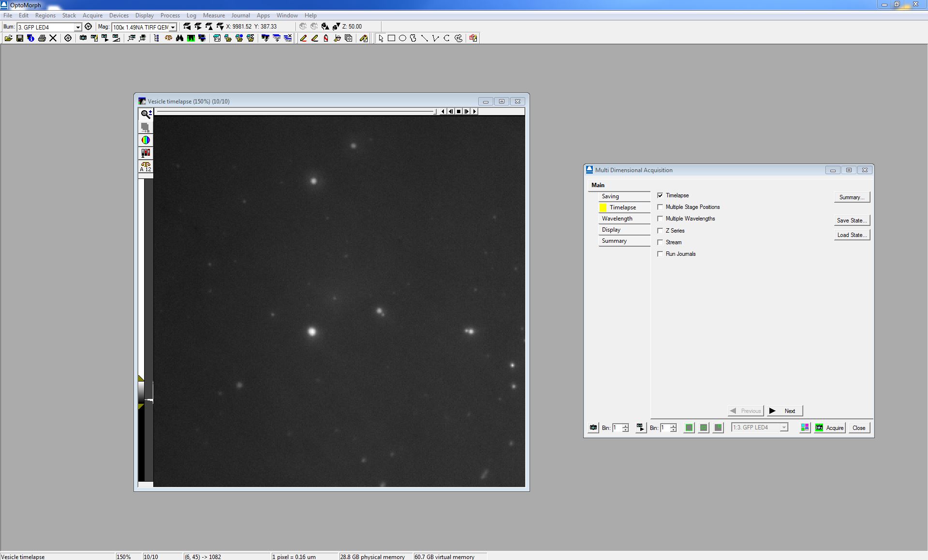Open the zoom magnifier tool in image window
This screenshot has height=560, width=928.
tap(146, 114)
